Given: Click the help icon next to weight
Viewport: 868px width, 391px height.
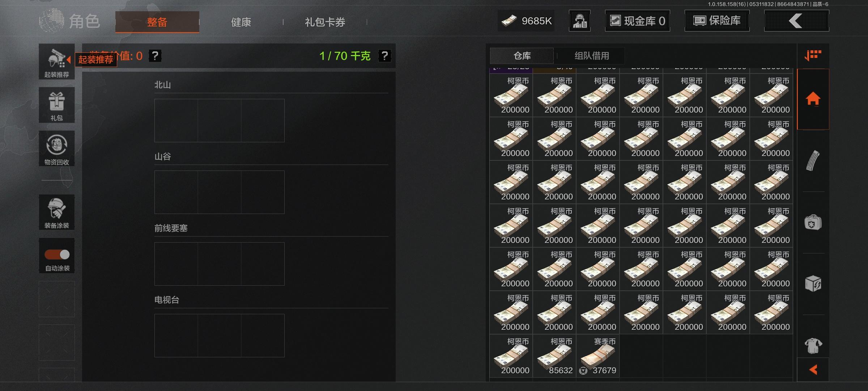Looking at the screenshot, I should click(385, 56).
